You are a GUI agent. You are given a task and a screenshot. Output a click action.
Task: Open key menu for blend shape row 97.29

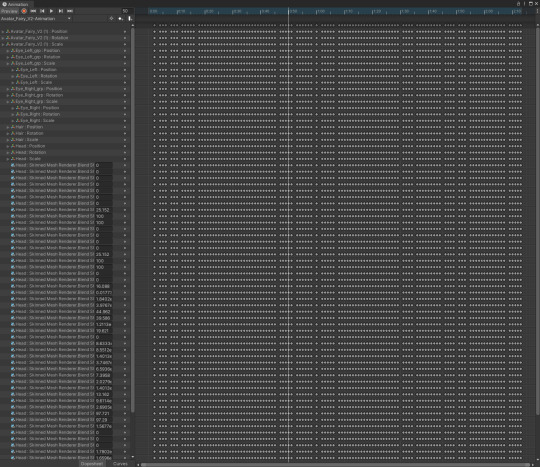click(125, 420)
